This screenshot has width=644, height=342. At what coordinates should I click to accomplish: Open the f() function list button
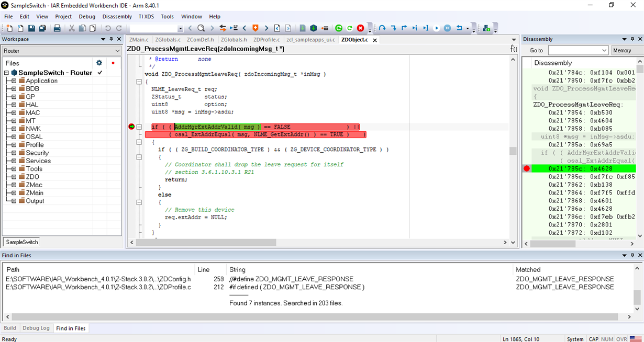(514, 49)
